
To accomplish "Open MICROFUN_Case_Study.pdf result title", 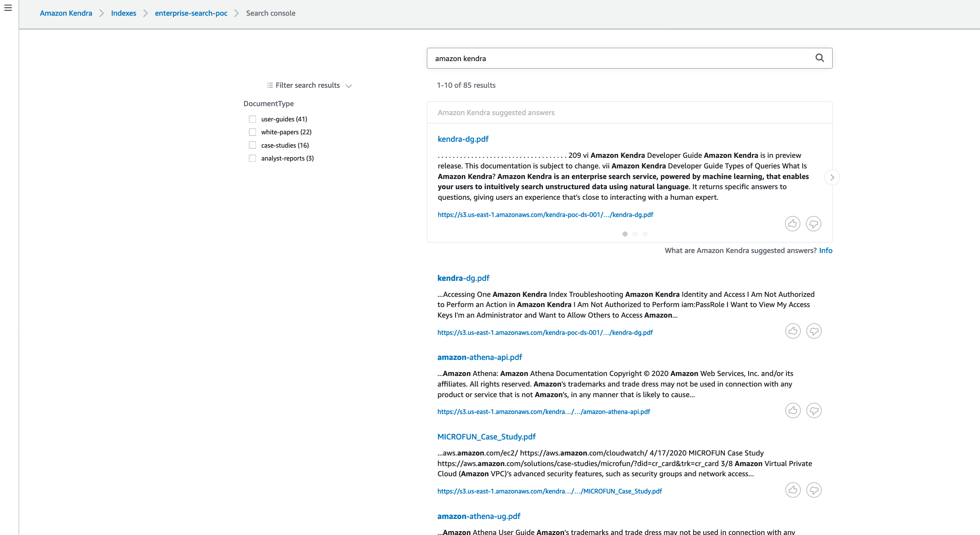I will click(x=486, y=437).
